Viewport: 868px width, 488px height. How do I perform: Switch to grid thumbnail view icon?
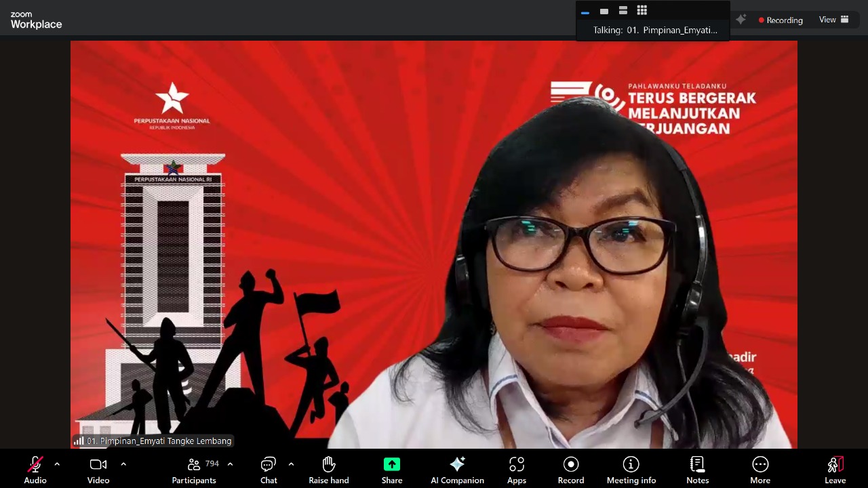[x=642, y=10]
